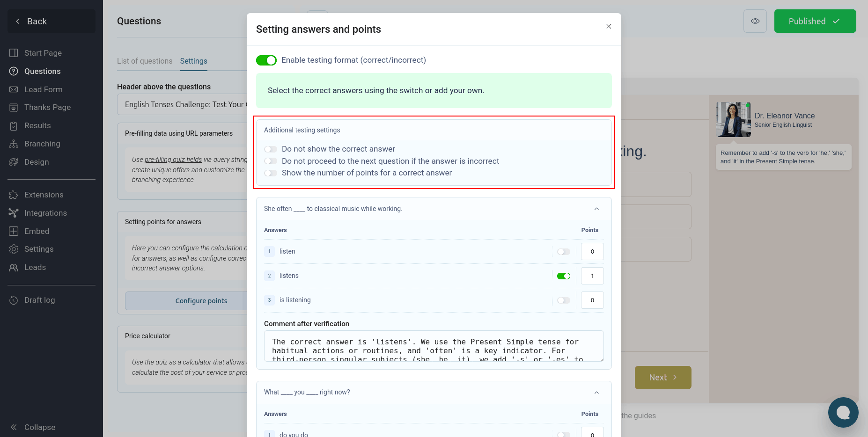Collapse the 'She often ___' question section
Viewport: 868px width, 437px height.
coord(596,209)
